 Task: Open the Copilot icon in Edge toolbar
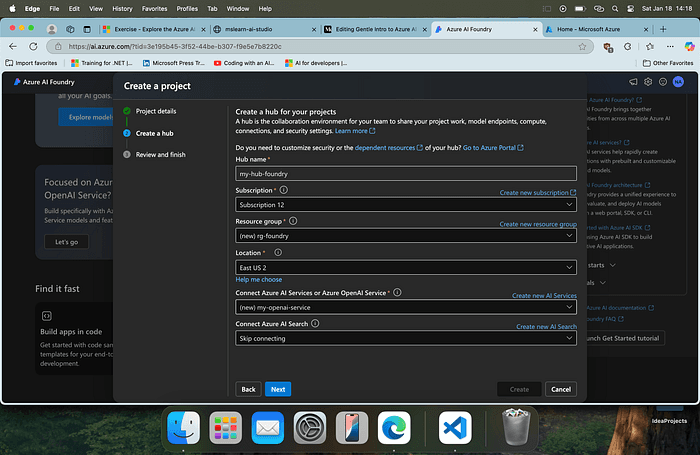(x=689, y=46)
